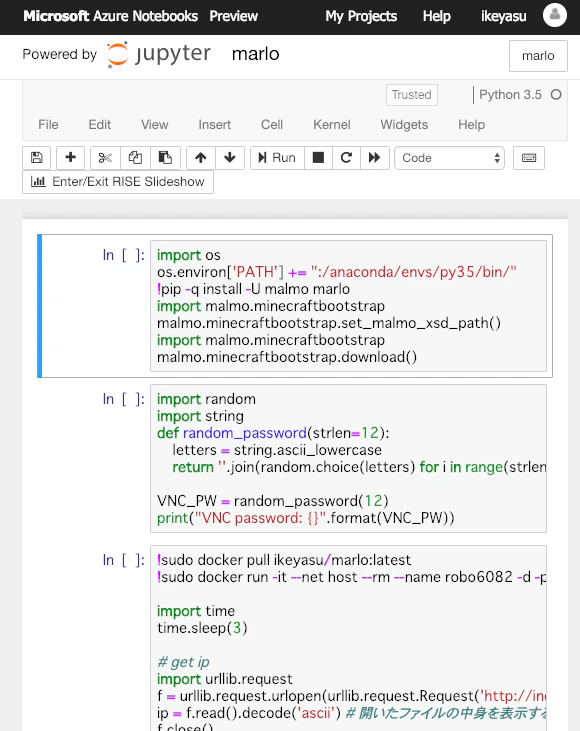The width and height of the screenshot is (580, 731).
Task: Open the File menu
Action: 48,124
